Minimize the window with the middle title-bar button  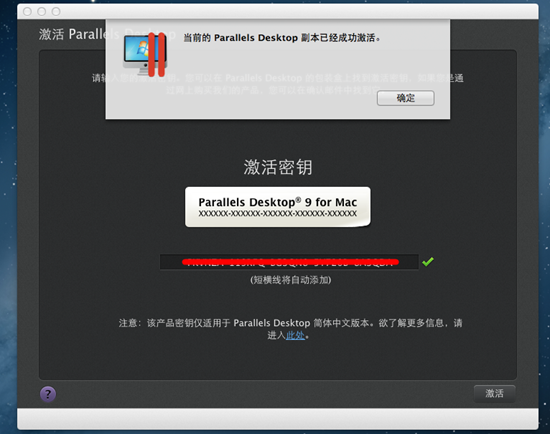click(42, 12)
